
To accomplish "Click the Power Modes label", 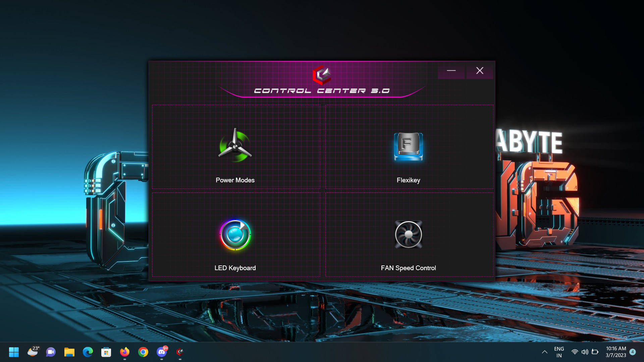I will pyautogui.click(x=235, y=180).
